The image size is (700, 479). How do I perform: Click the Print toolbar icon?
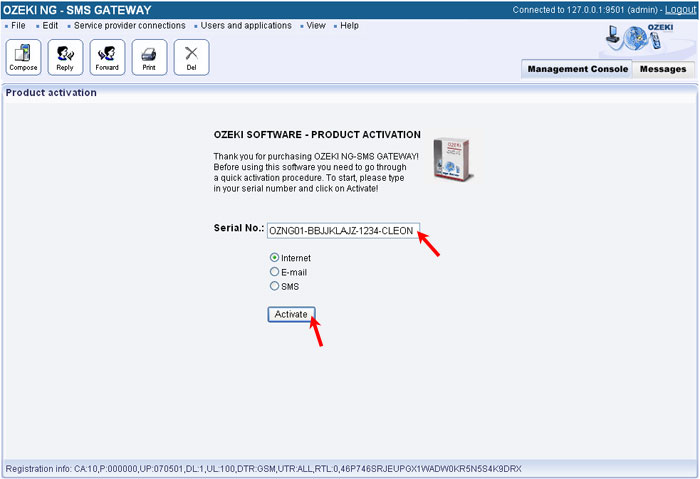pos(149,57)
